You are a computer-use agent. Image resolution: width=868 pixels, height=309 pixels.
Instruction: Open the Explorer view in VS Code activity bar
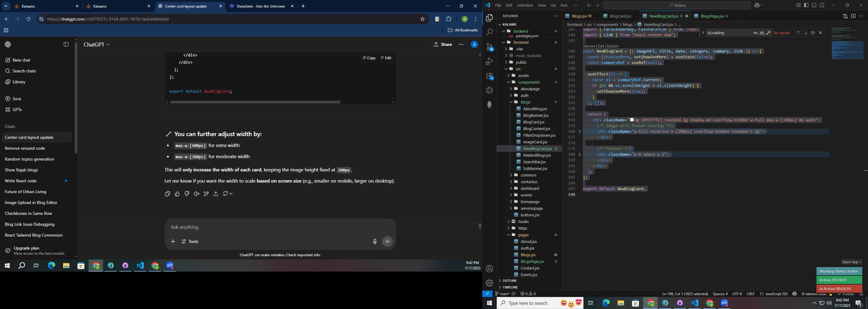489,18
